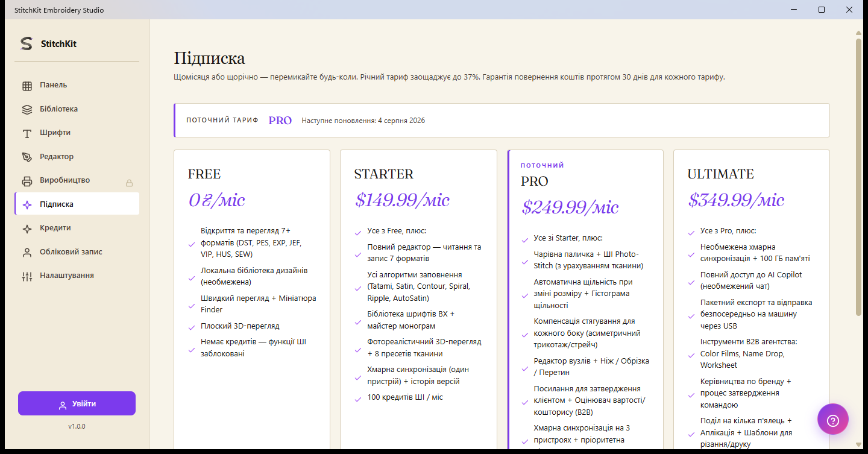Click Усі алгоритми заповнення feature text
868x454 pixels.
click(x=418, y=286)
